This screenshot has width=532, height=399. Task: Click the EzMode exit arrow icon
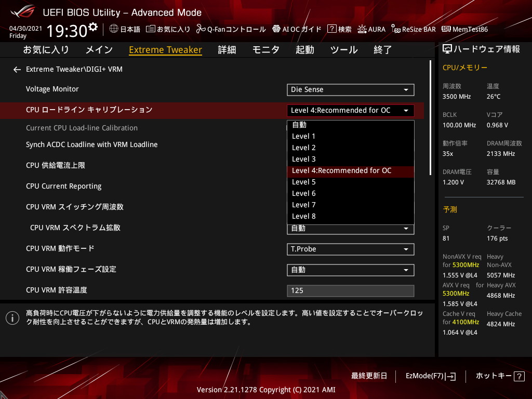click(451, 376)
